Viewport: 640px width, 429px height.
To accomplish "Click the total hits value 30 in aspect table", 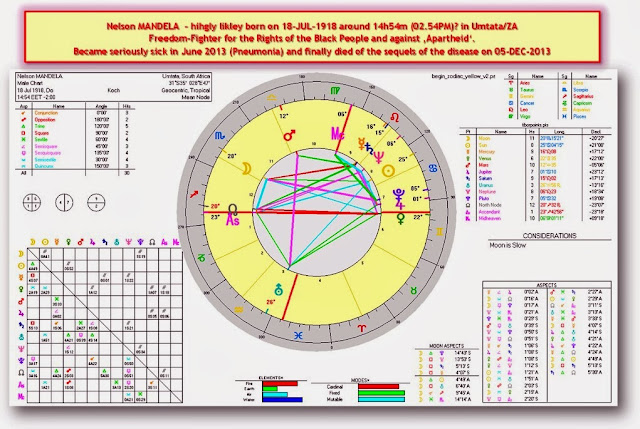I will point(127,173).
